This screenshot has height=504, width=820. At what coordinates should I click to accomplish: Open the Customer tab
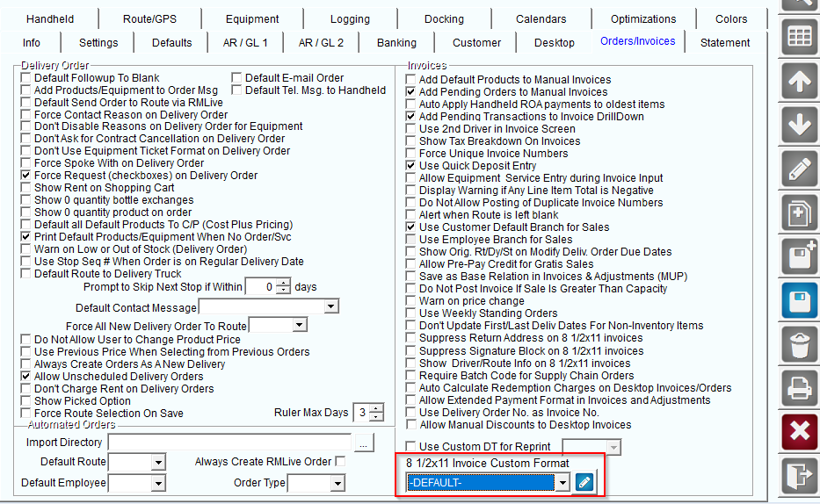[x=476, y=43]
